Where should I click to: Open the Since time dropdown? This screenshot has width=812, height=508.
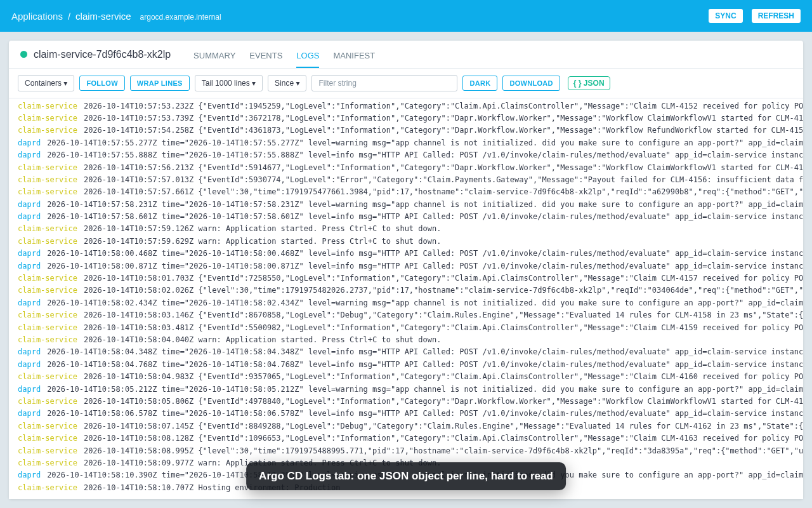click(x=287, y=83)
